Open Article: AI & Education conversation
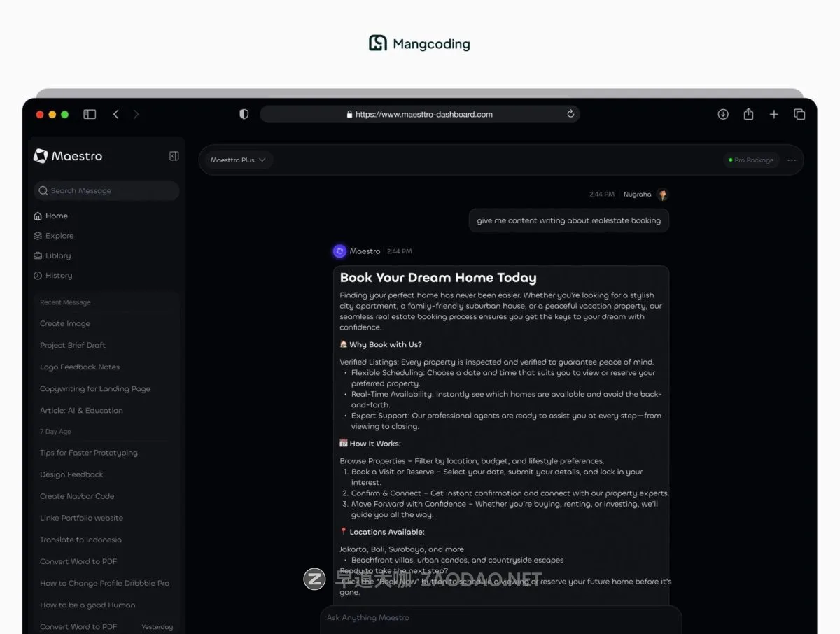The image size is (840, 634). pyautogui.click(x=81, y=410)
